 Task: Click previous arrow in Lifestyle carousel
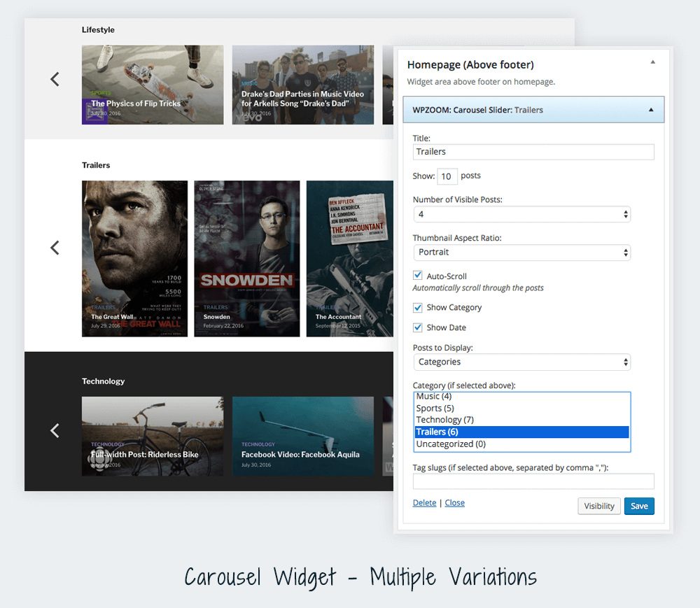pos(55,79)
